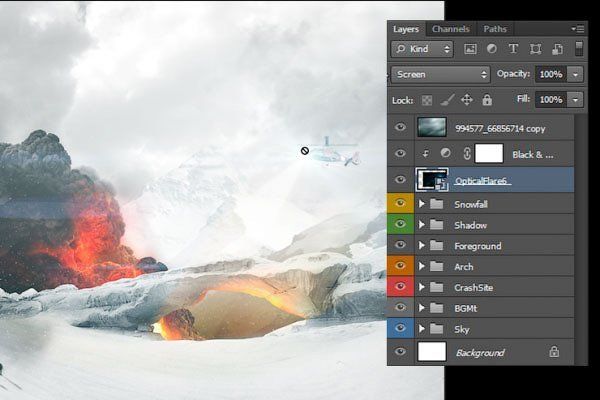The image size is (600, 400).
Task: Click the OpticalFlare6 smart object thumbnail
Action: tap(432, 180)
